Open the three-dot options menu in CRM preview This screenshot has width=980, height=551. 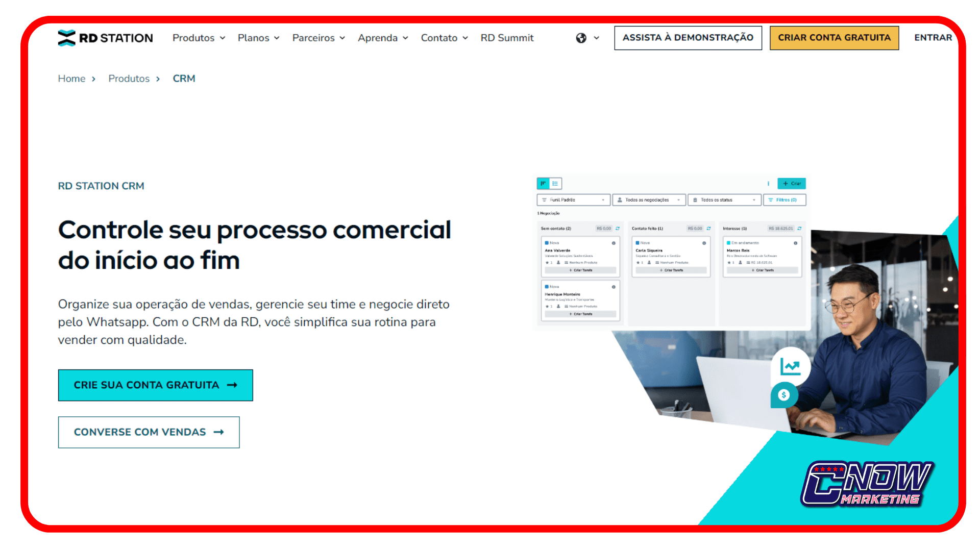click(x=768, y=184)
